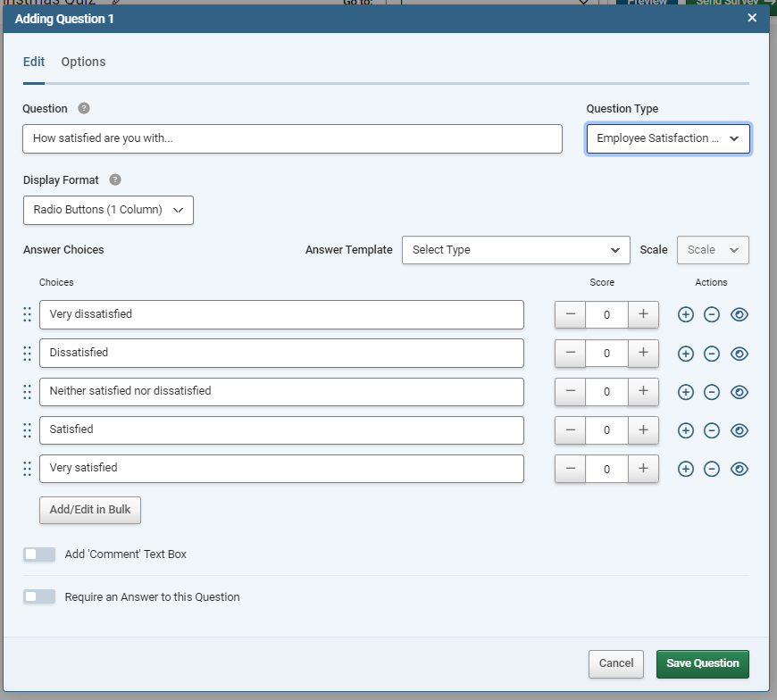
Task: Grab drag handle for Neither satisfied nor dissatisfied
Action: (x=28, y=392)
